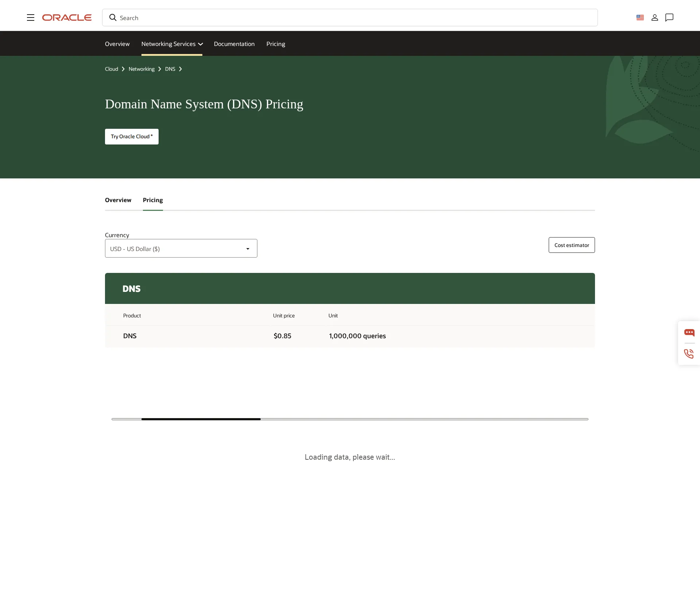Open the Currency dropdown
This screenshot has height=602, width=700.
181,248
